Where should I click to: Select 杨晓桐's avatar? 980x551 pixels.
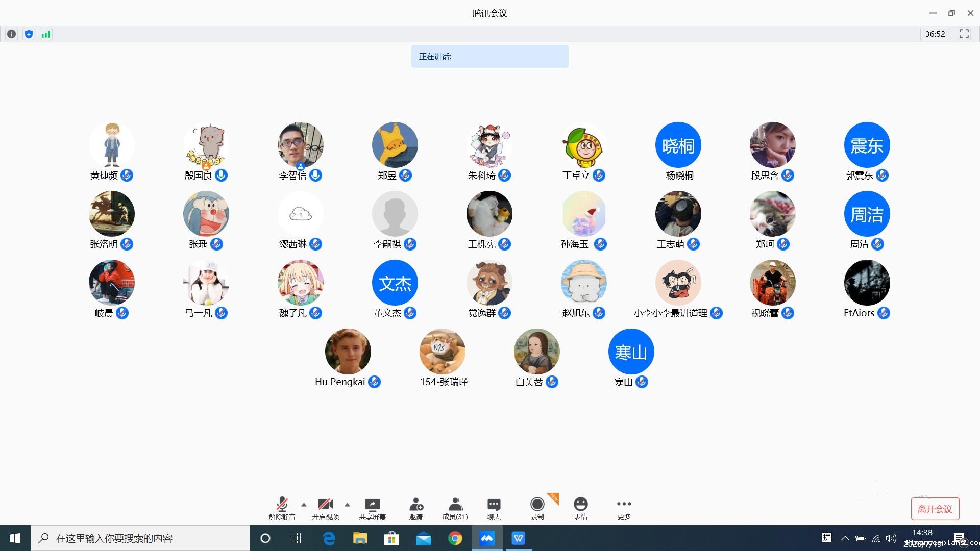coord(678,145)
